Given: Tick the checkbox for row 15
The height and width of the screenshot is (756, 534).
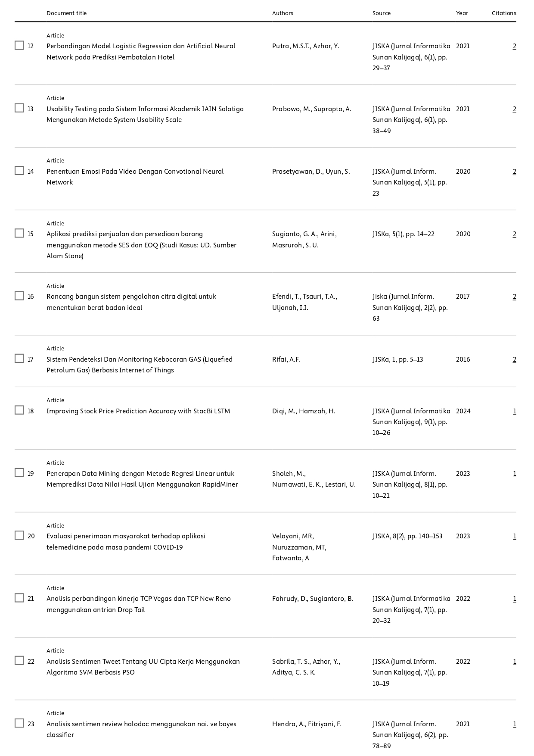Looking at the screenshot, I should 19,234.
